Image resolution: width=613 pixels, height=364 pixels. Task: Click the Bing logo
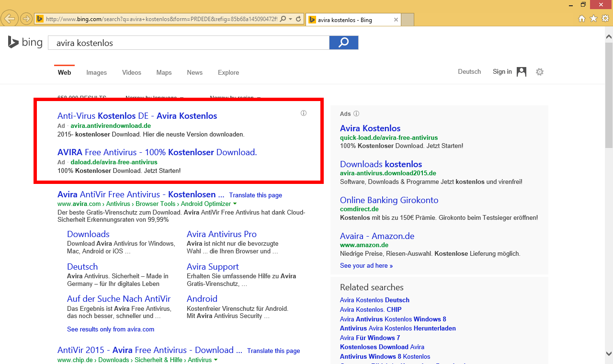point(25,42)
